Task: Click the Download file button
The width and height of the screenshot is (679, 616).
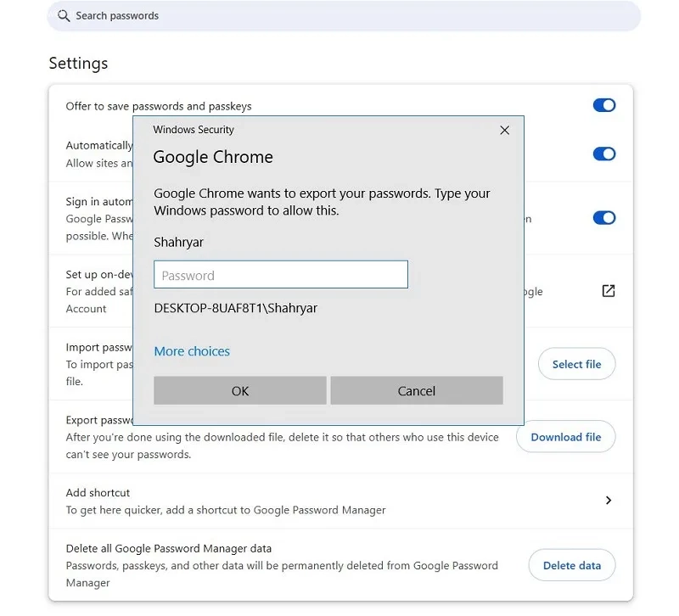Action: pyautogui.click(x=565, y=437)
